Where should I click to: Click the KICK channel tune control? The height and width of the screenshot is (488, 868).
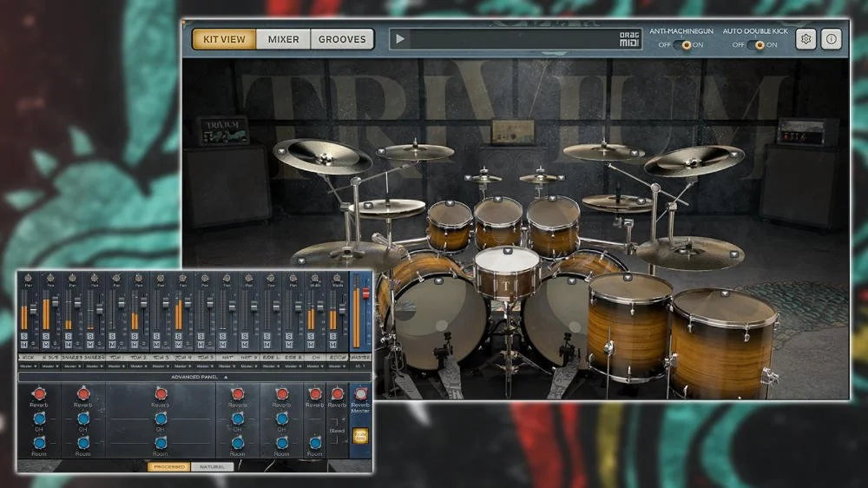tap(33, 344)
